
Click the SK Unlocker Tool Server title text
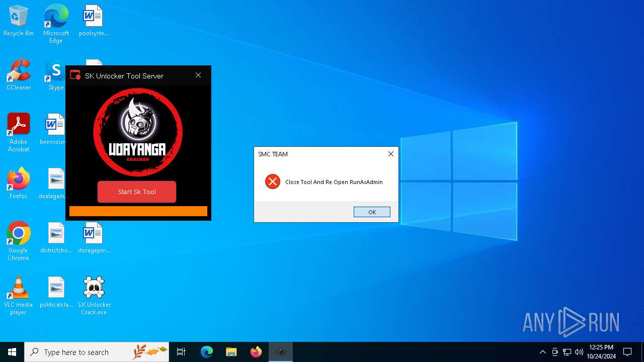(x=124, y=76)
